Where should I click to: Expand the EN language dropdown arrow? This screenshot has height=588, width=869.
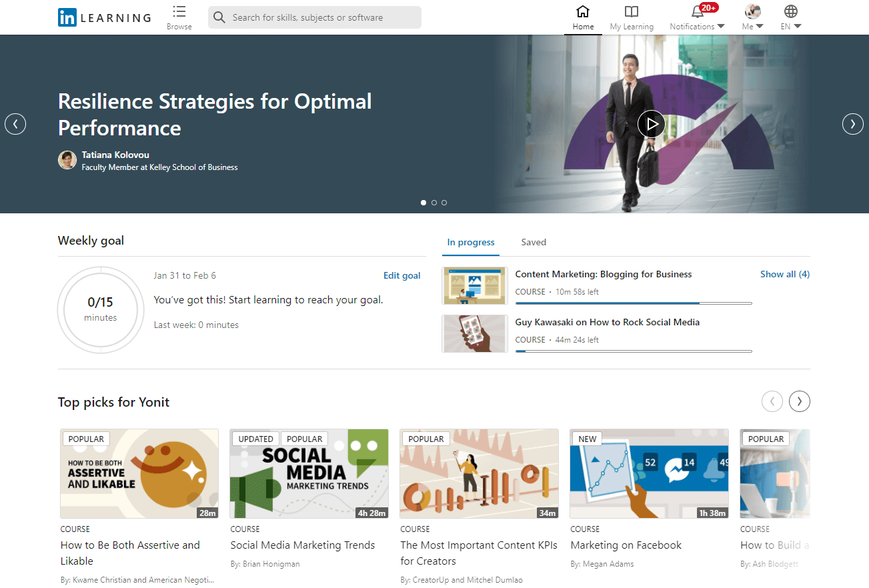(797, 27)
